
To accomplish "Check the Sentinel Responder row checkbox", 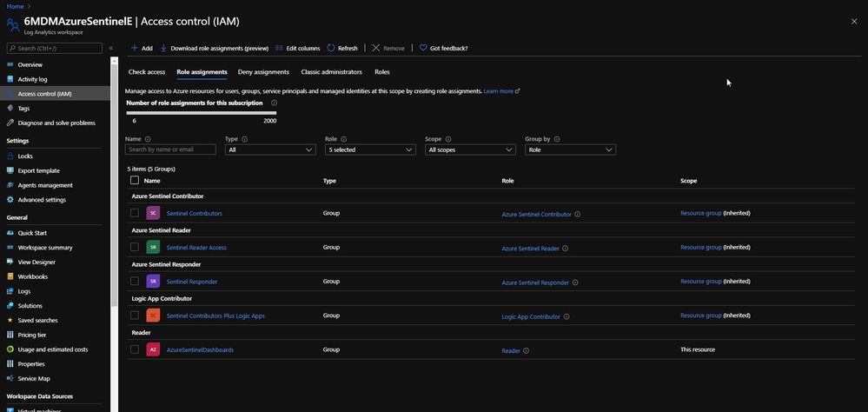I will [135, 281].
